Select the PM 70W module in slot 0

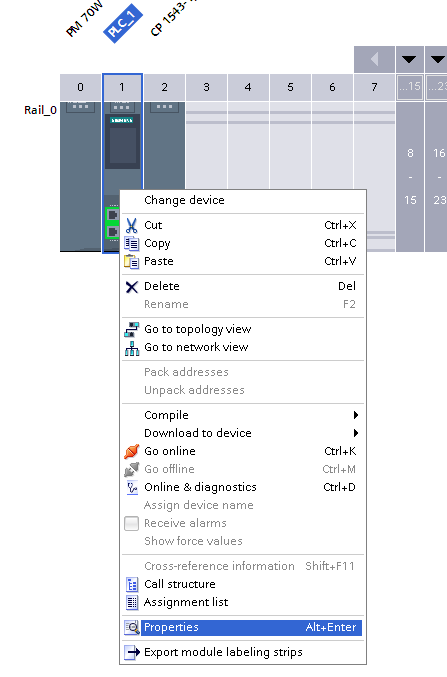(80, 176)
